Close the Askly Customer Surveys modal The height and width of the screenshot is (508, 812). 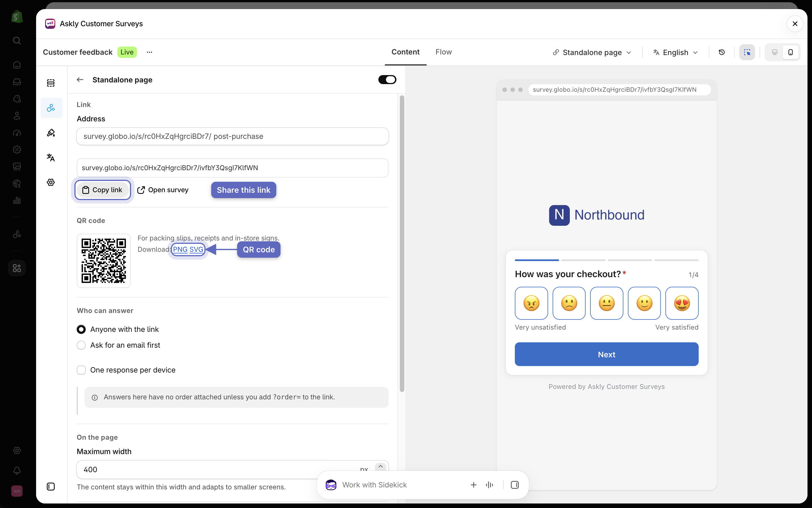795,24
